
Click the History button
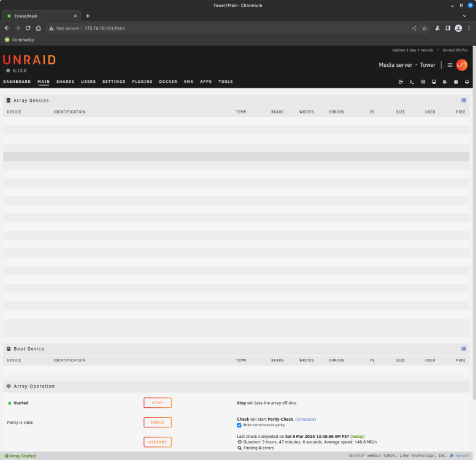coord(158,442)
